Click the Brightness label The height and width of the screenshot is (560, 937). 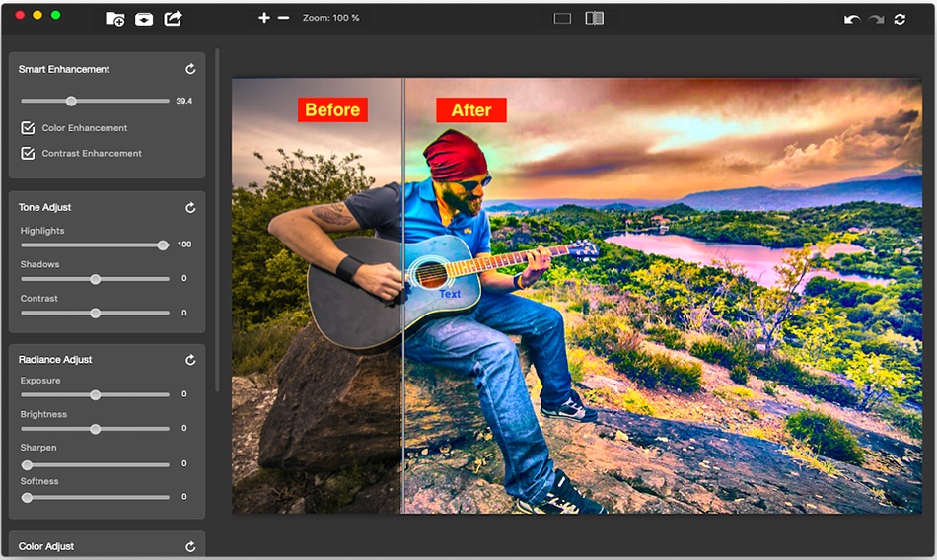(x=43, y=414)
